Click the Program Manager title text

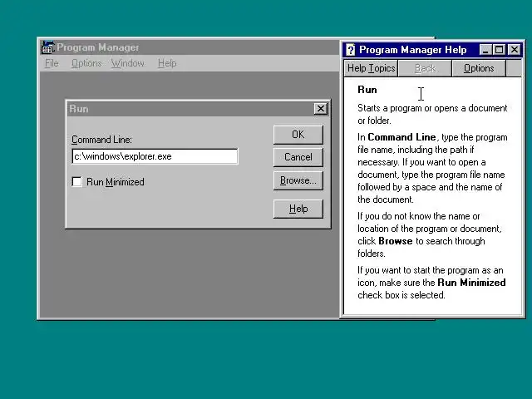coord(98,47)
